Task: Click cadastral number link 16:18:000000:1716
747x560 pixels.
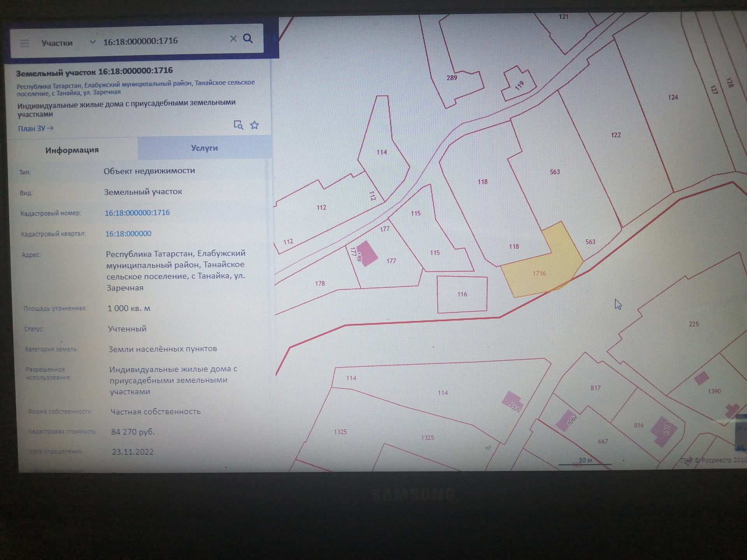Action: (x=137, y=213)
